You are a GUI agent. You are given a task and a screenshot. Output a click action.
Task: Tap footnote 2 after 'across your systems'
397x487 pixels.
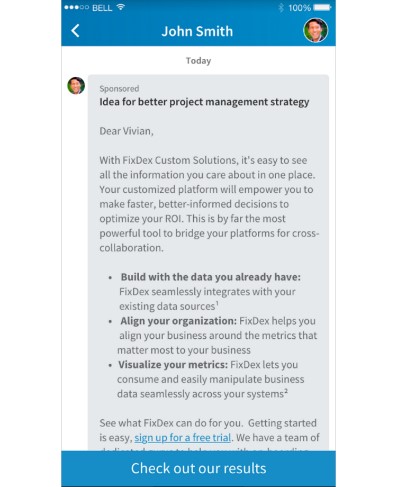coord(286,391)
